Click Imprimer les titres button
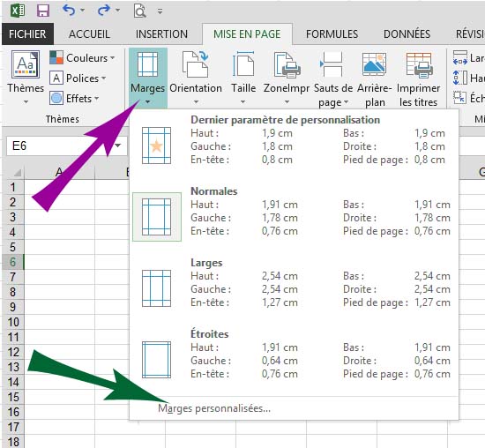This screenshot has width=485, height=448. (418, 78)
